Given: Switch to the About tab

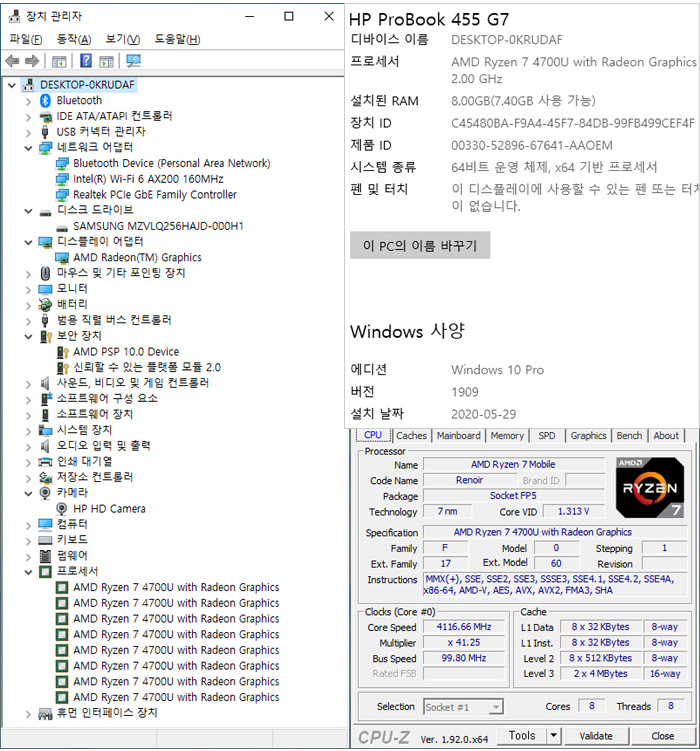Looking at the screenshot, I should (x=666, y=436).
